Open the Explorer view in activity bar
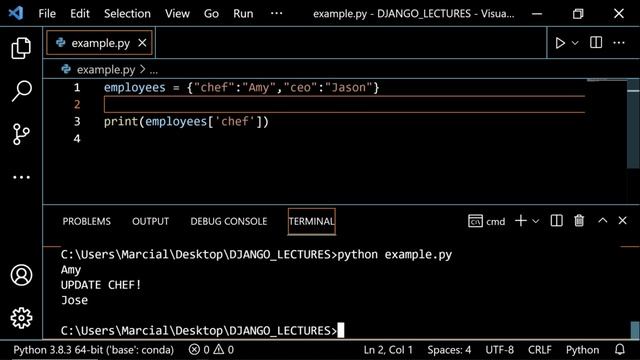Screen dimensions: 640x360 tap(21, 48)
